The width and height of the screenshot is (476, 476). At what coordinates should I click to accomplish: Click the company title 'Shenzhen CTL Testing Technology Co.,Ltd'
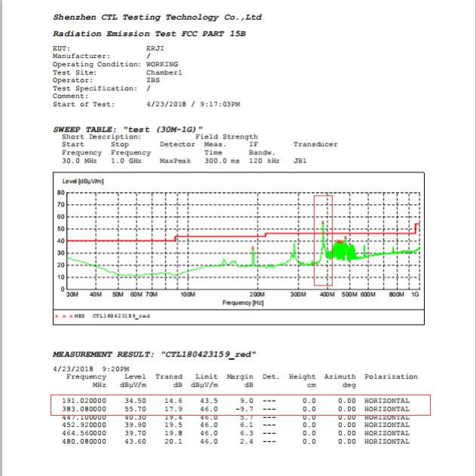(x=157, y=17)
